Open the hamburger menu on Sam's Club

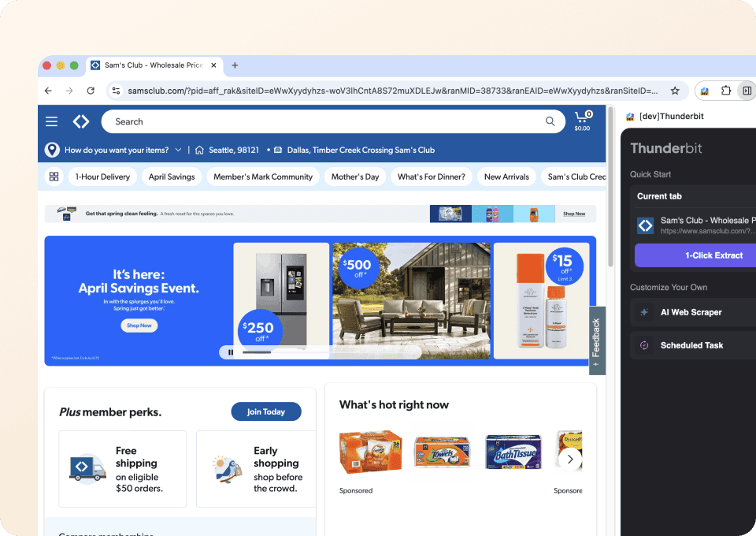pyautogui.click(x=51, y=121)
